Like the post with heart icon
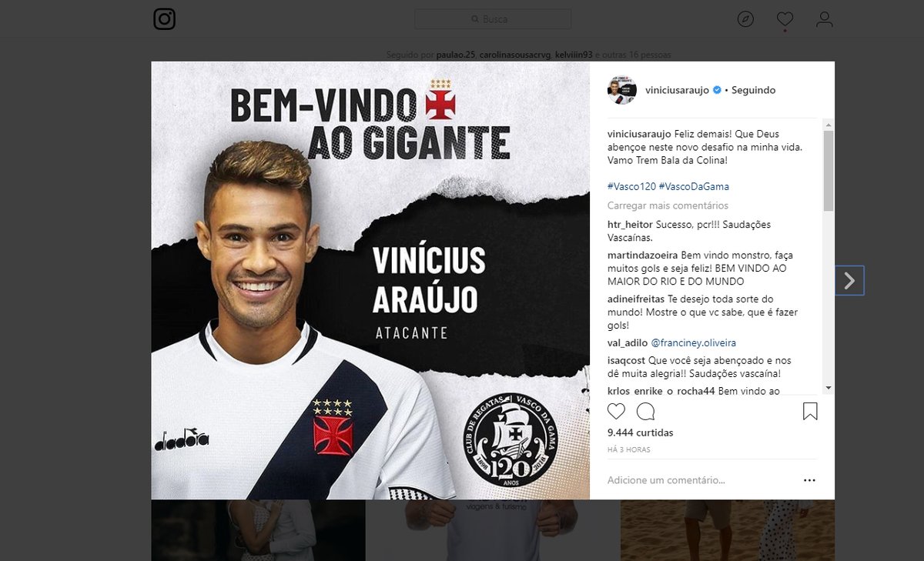Screen dimensions: 924x561 (617, 411)
